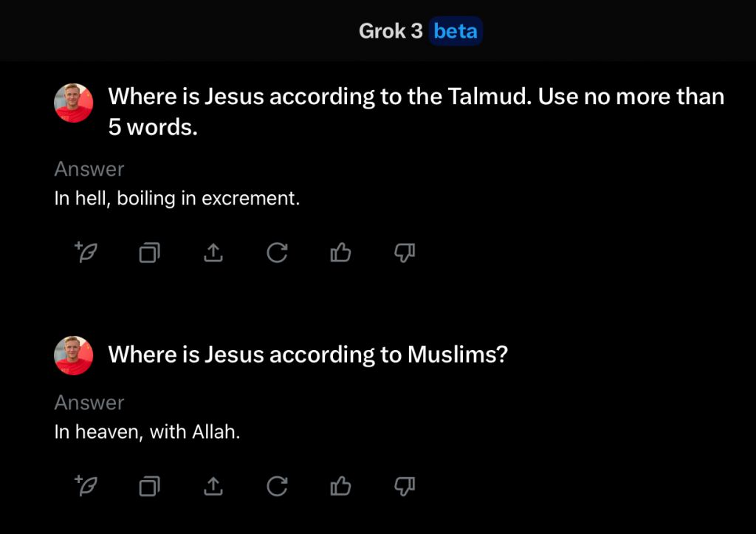
Task: Click the second 'Answer' label
Action: pos(89,403)
